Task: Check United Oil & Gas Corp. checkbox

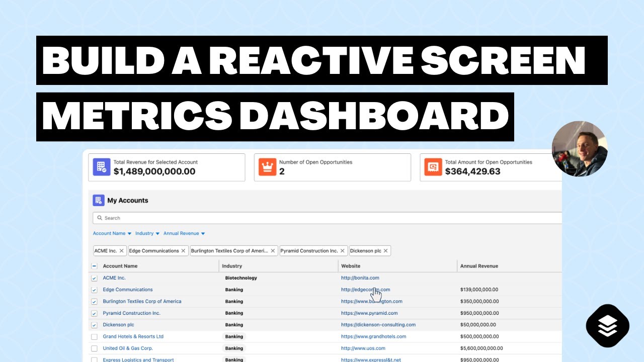Action: click(x=94, y=348)
